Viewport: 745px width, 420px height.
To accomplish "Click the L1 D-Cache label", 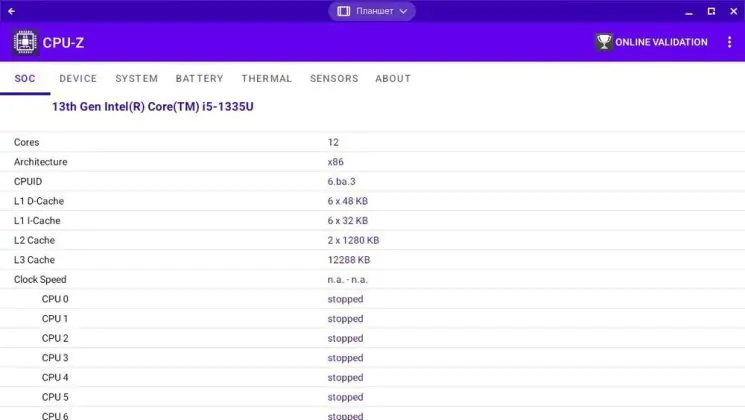I will pyautogui.click(x=39, y=201).
